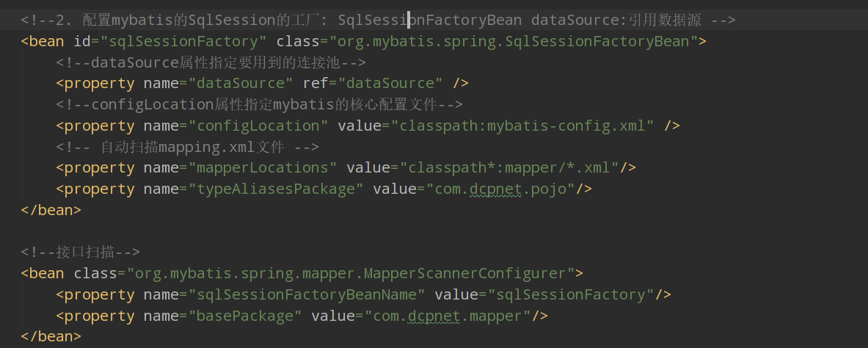
Task: Click the "mapperLocations" property name
Action: [263, 168]
